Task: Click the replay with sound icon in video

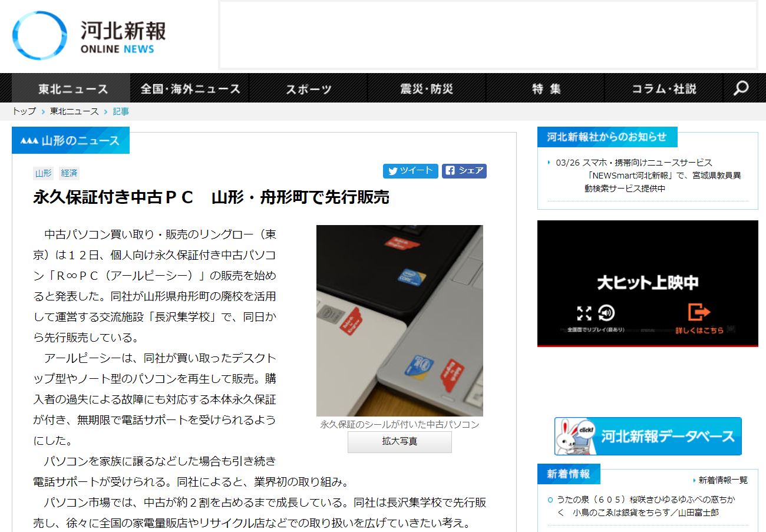Action: (x=606, y=313)
